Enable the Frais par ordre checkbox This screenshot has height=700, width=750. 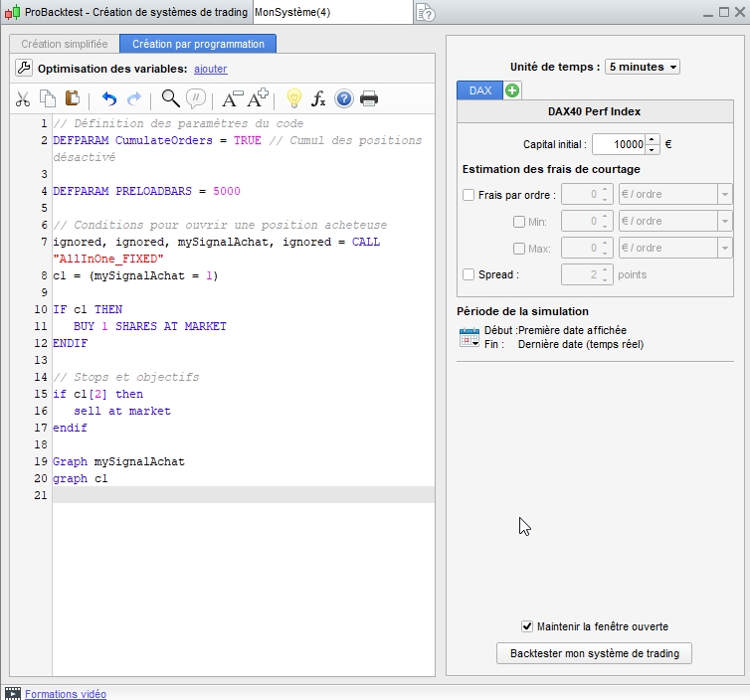point(469,195)
